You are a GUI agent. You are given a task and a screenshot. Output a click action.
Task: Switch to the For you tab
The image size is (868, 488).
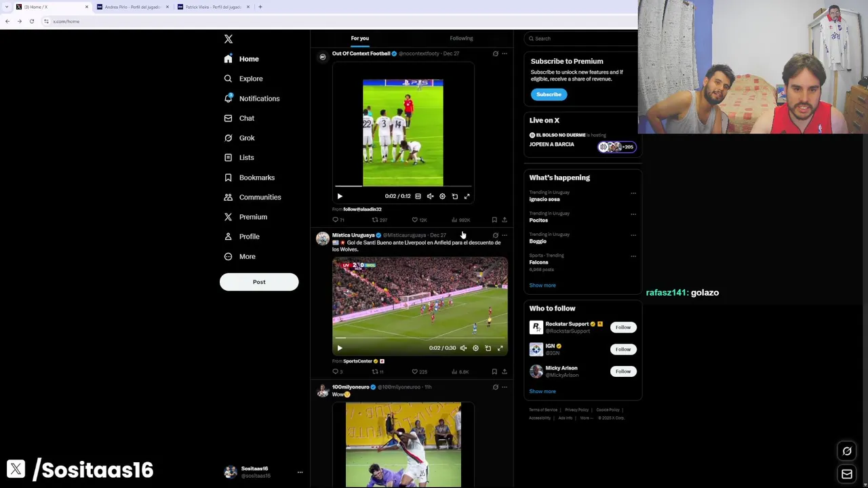pos(360,39)
